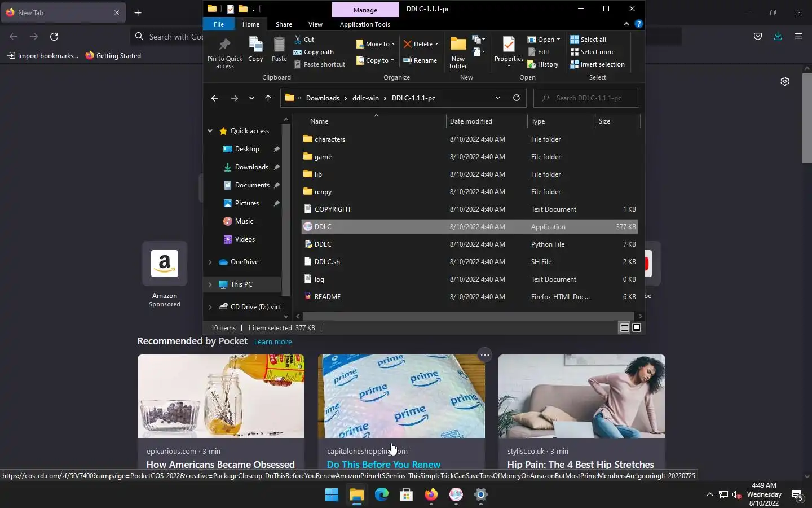Image resolution: width=812 pixels, height=508 pixels.
Task: Open file History from ribbon
Action: (543, 64)
